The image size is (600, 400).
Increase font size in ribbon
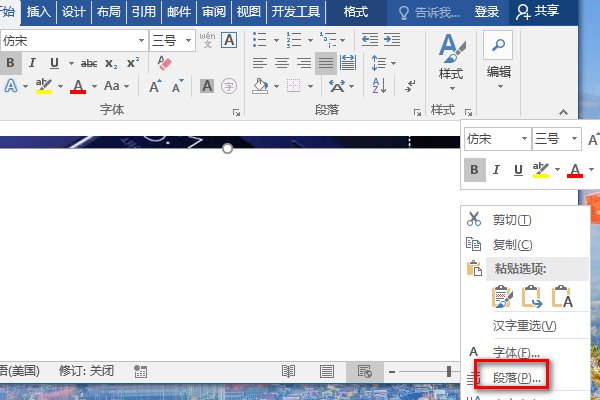(155, 87)
